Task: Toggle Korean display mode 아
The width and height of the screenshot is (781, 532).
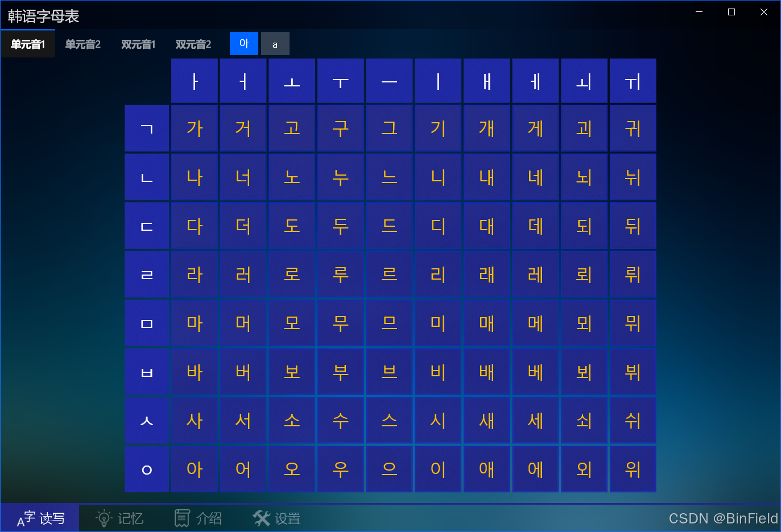Action: (244, 43)
